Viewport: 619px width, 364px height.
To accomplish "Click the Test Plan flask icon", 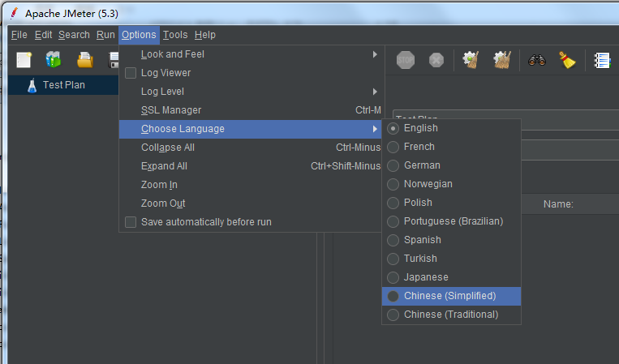I will pos(32,85).
